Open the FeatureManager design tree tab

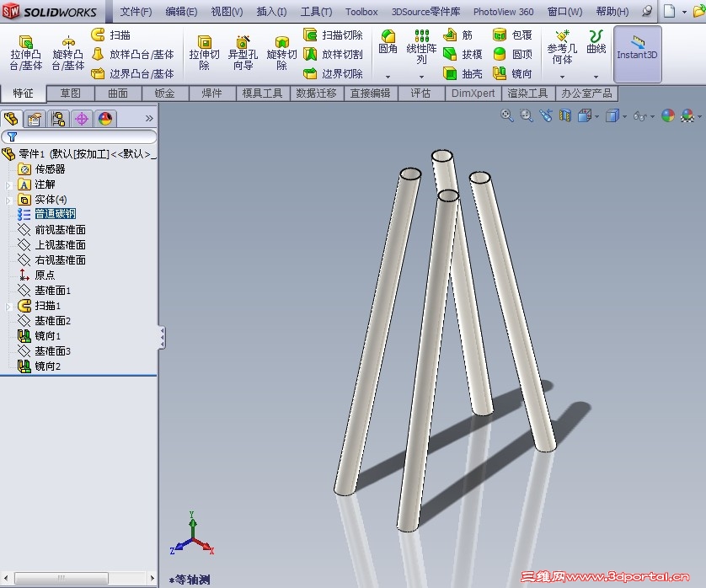pyautogui.click(x=11, y=119)
